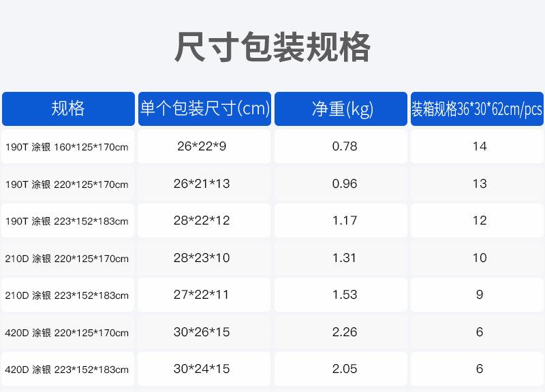The width and height of the screenshot is (545, 392).
Task: Click the 尺寸包装规格 title heading
Action: tap(272, 47)
